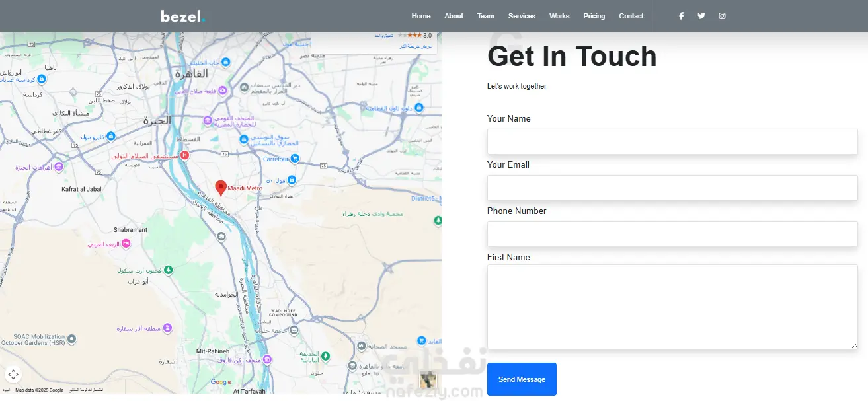Screen dimensions: 868x401
Task: Open map camera controls compass button
Action: point(13,375)
